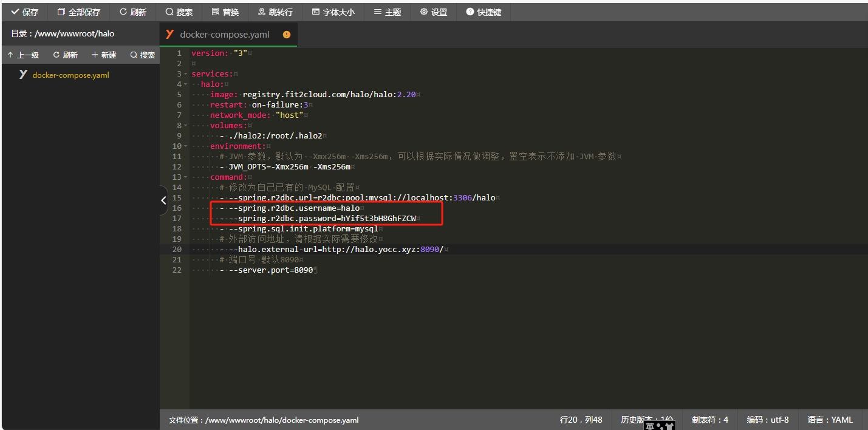Open find-and-replace with 替换 icon

click(225, 12)
